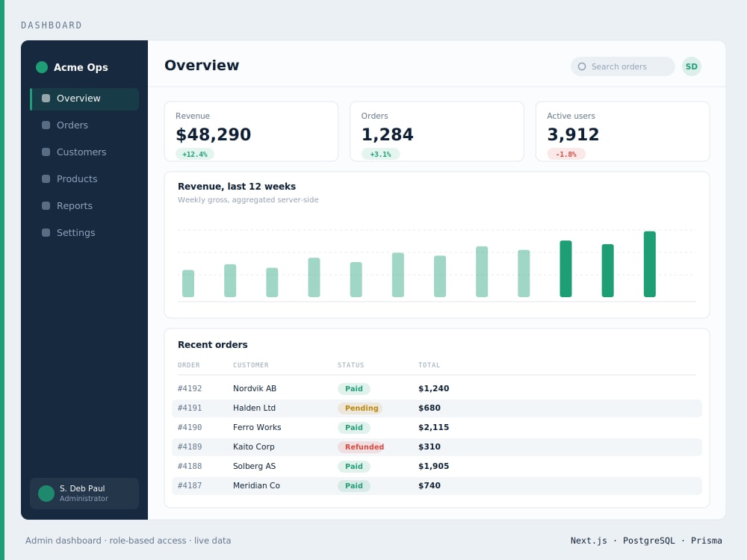Click the square icon beside Reports
Screen dimensions: 747x560
(x=46, y=206)
